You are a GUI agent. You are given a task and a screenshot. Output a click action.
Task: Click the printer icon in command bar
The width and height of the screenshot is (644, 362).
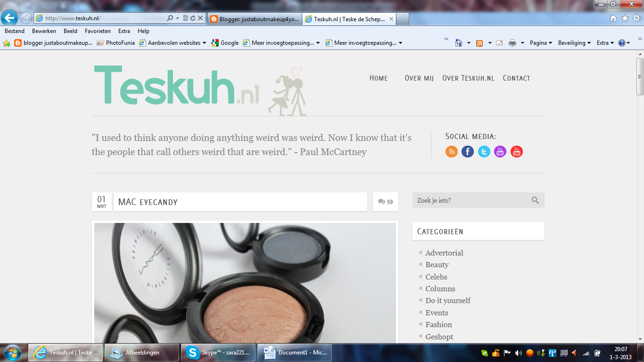(512, 43)
